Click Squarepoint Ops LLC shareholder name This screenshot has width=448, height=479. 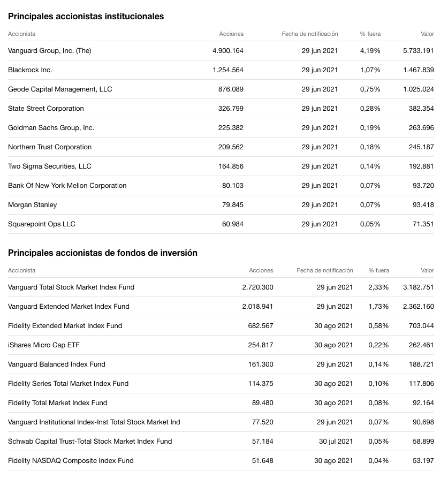[x=42, y=224]
